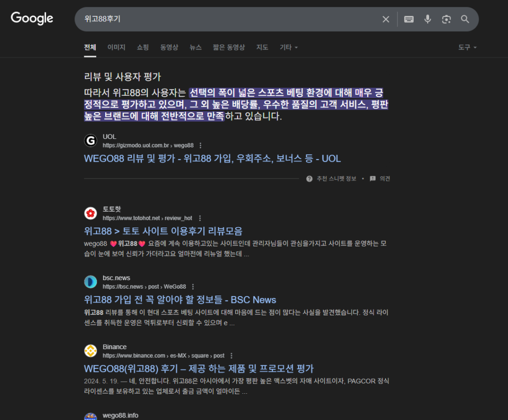Click the 토토핫 site name text

click(x=112, y=209)
